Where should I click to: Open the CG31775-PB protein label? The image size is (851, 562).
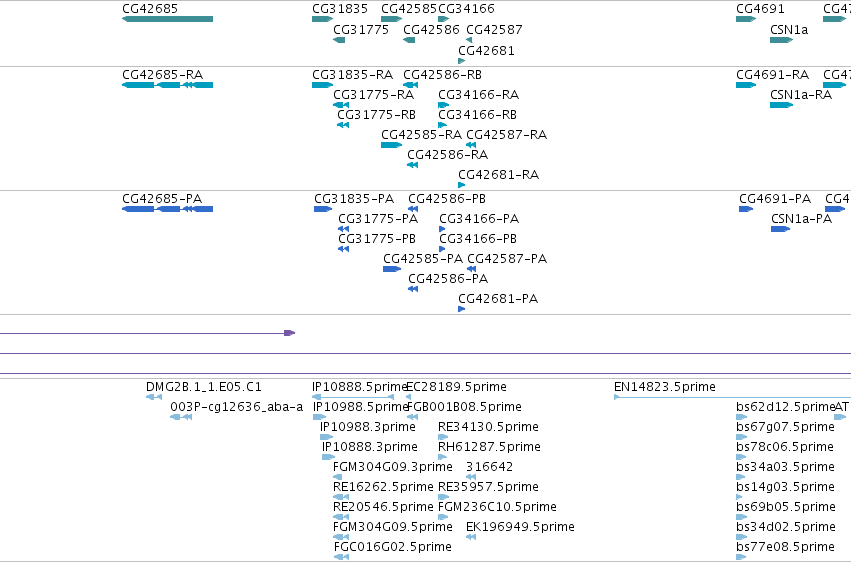pos(377,239)
